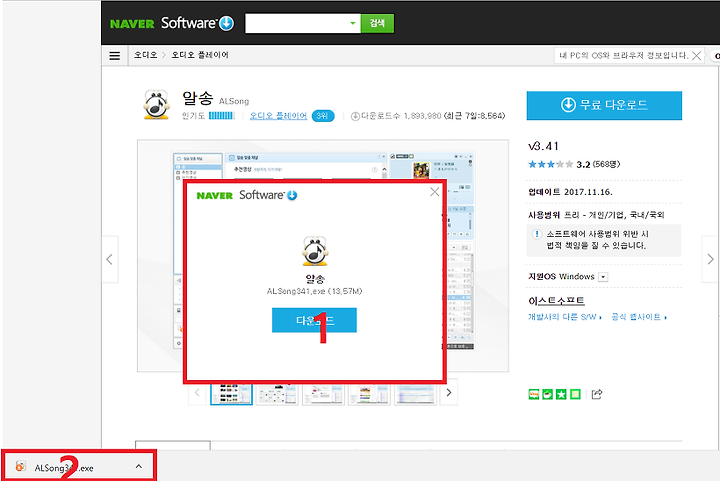Expand the 지원OS Windows dropdown
This screenshot has width=720, height=481.
tap(603, 277)
